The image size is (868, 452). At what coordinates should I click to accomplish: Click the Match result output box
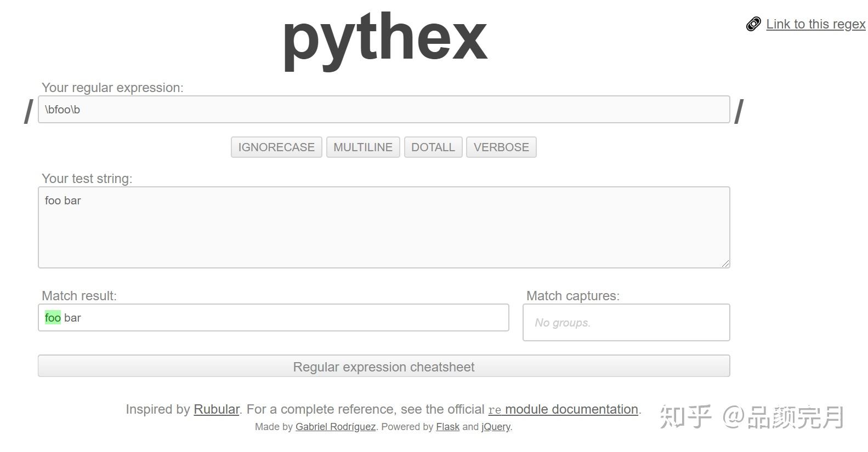click(273, 317)
